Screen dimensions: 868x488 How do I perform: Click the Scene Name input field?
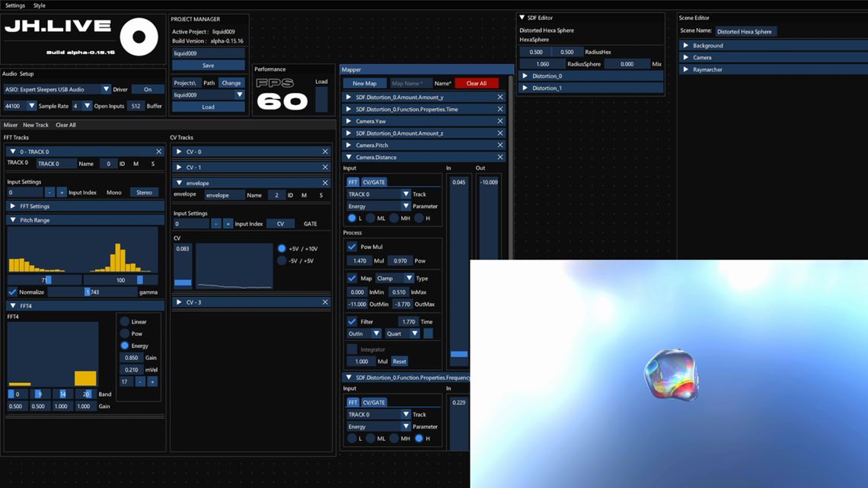point(745,31)
